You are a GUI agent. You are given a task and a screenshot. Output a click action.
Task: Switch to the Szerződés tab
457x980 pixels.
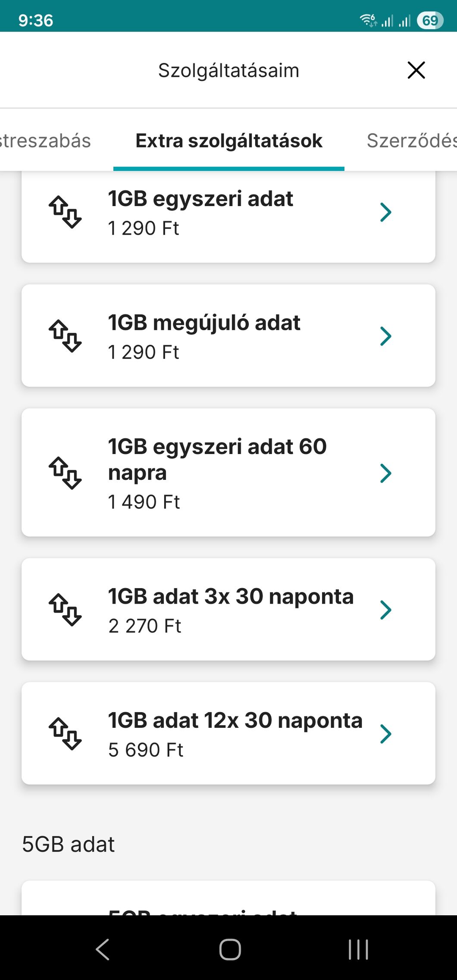coord(411,141)
